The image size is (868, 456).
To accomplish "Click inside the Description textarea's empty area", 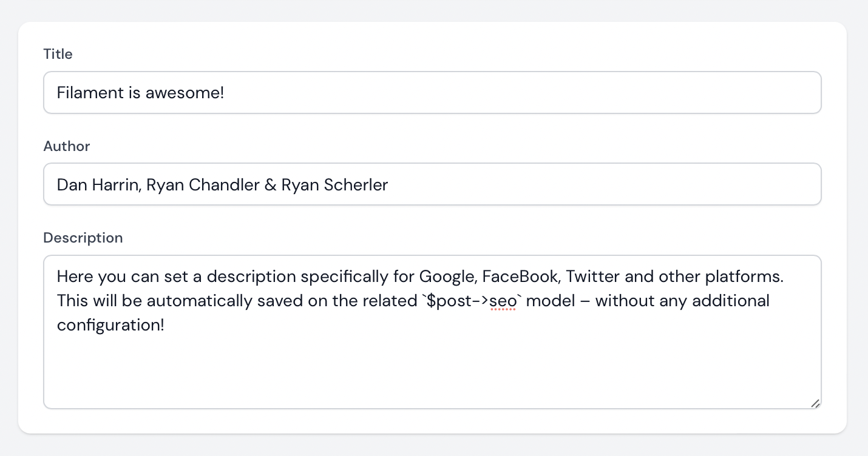I will click(431, 370).
